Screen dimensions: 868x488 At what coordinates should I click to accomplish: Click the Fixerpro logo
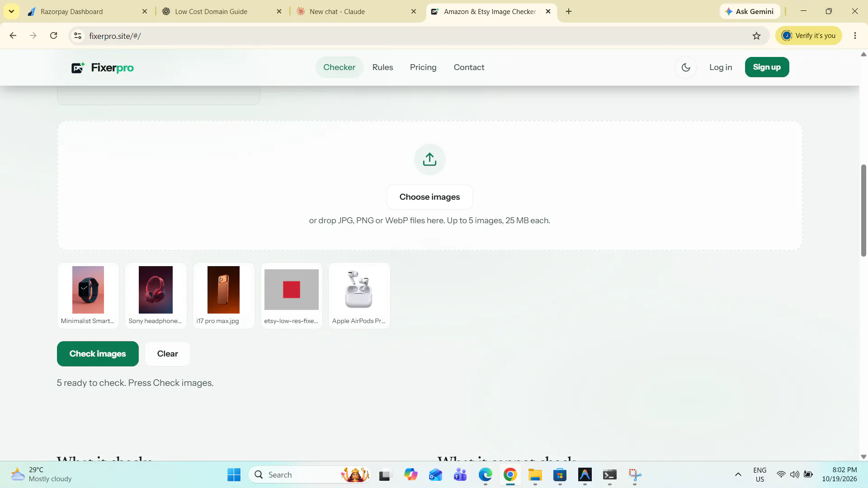pos(103,68)
